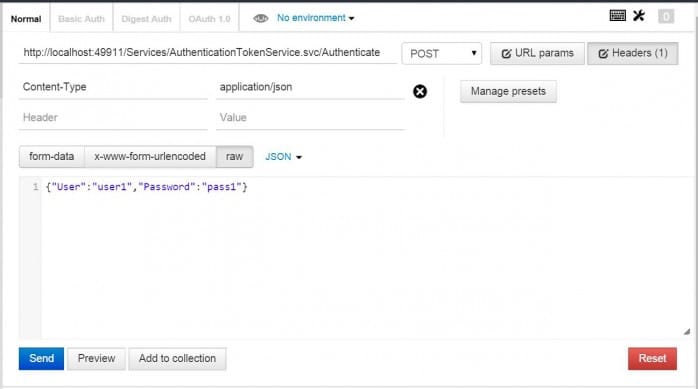Switch to the Basic Auth tab
Image resolution: width=698 pixels, height=389 pixels.
point(81,19)
